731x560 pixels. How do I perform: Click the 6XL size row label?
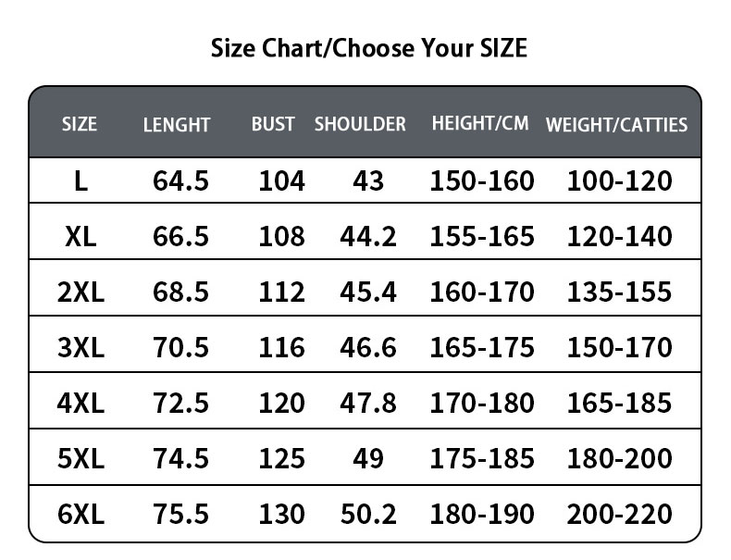(81, 514)
